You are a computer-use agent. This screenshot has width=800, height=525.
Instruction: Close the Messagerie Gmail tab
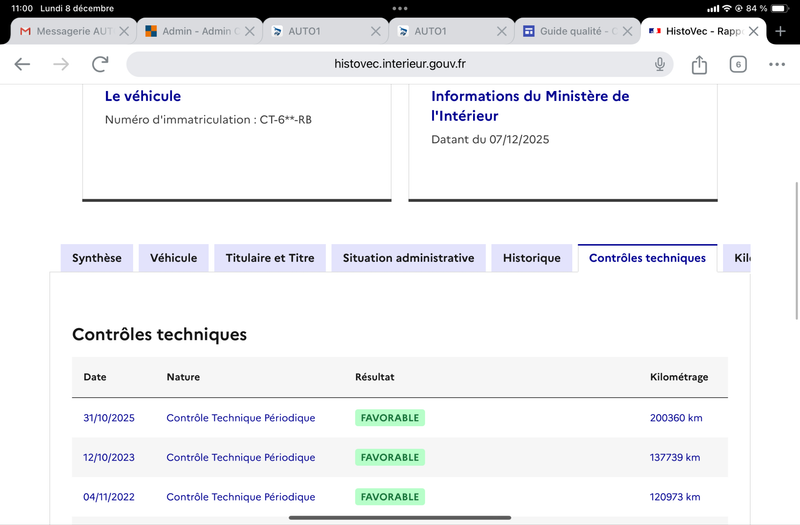(124, 31)
